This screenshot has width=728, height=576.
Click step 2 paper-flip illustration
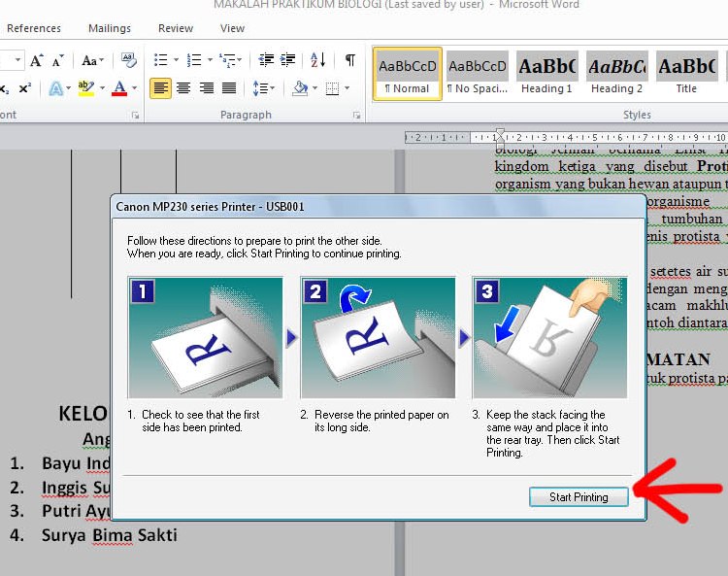[378, 338]
